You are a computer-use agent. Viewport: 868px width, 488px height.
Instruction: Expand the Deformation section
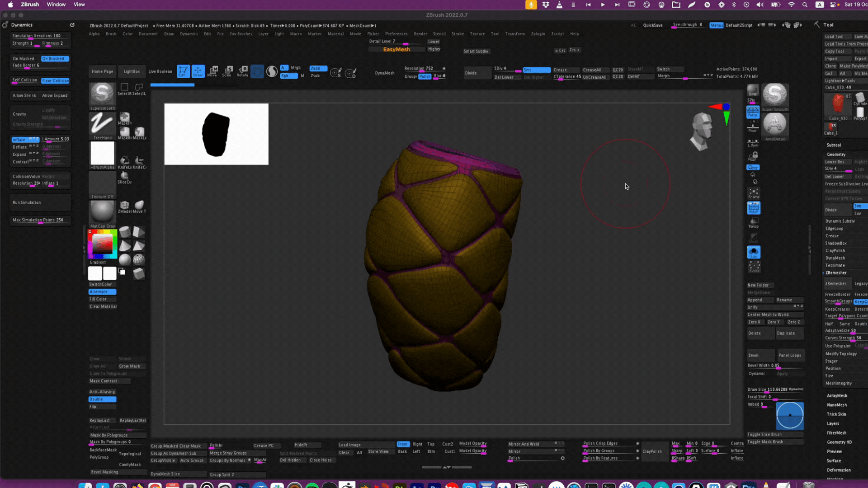click(x=838, y=470)
